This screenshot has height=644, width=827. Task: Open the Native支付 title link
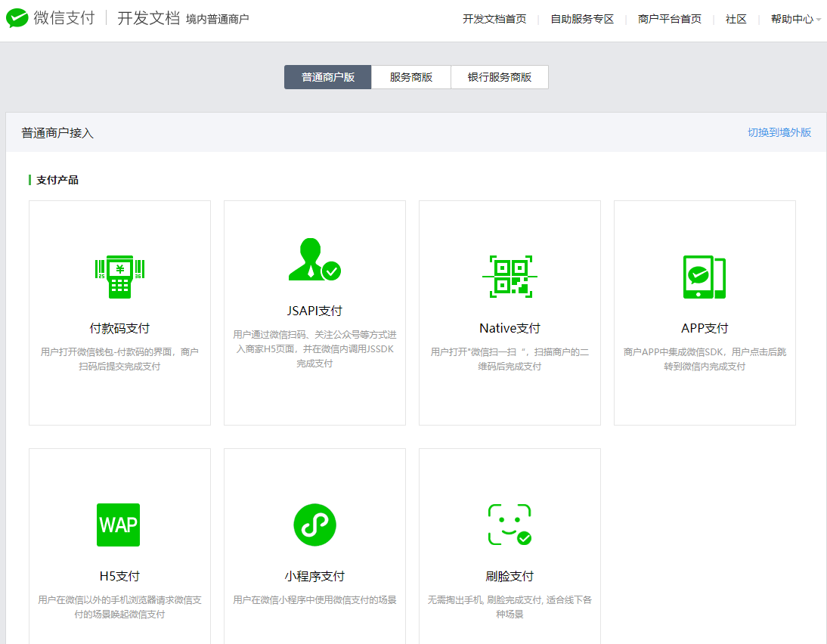[510, 328]
